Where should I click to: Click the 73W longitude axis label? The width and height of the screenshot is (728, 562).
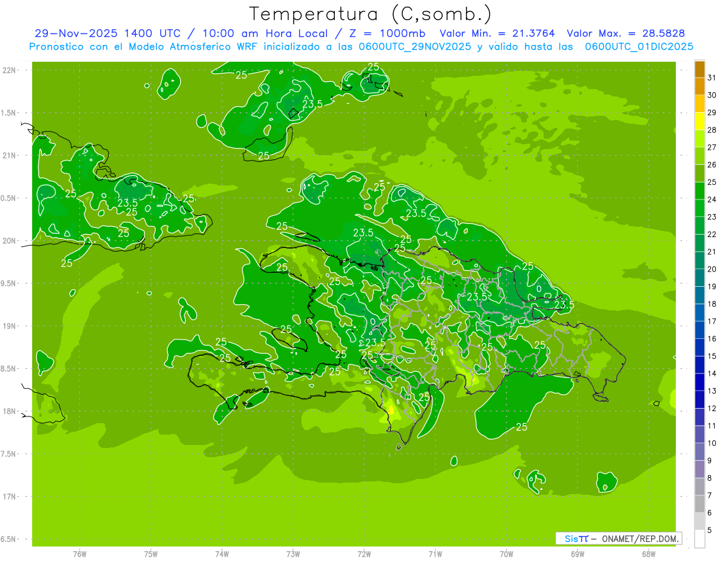(293, 554)
